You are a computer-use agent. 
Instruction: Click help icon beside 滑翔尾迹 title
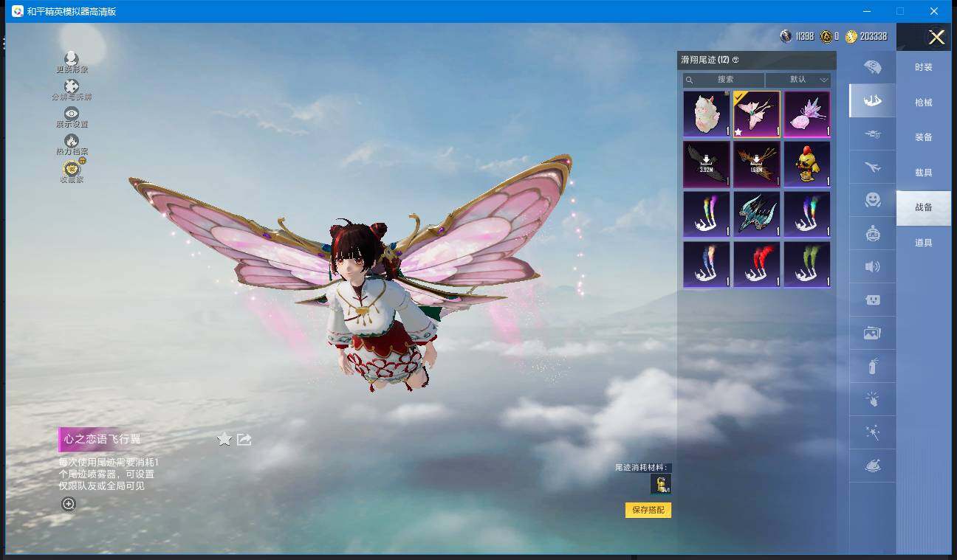[x=735, y=60]
